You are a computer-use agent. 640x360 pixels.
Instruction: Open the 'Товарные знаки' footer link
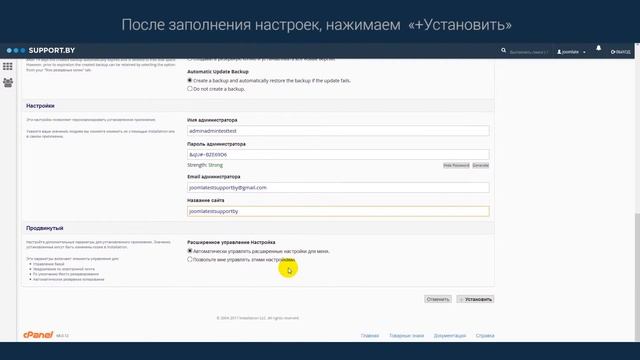pyautogui.click(x=407, y=336)
